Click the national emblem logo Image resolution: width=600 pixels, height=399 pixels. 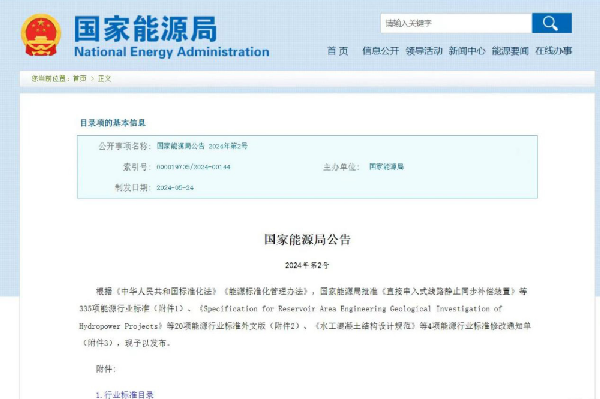(41, 35)
